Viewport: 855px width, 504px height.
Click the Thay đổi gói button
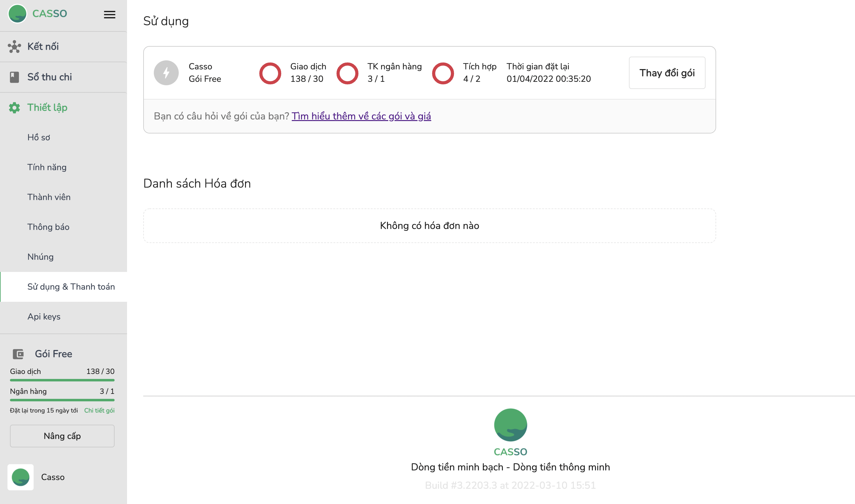click(x=667, y=73)
